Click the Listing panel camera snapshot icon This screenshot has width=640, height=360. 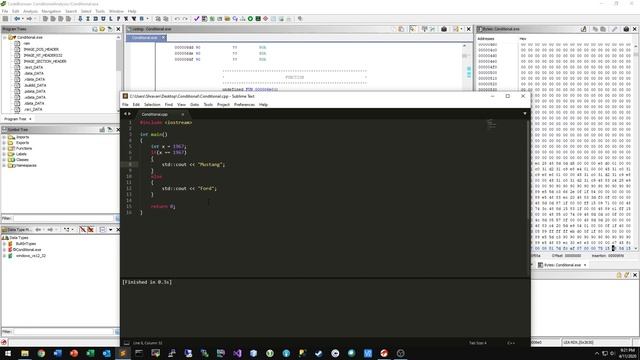[444, 29]
